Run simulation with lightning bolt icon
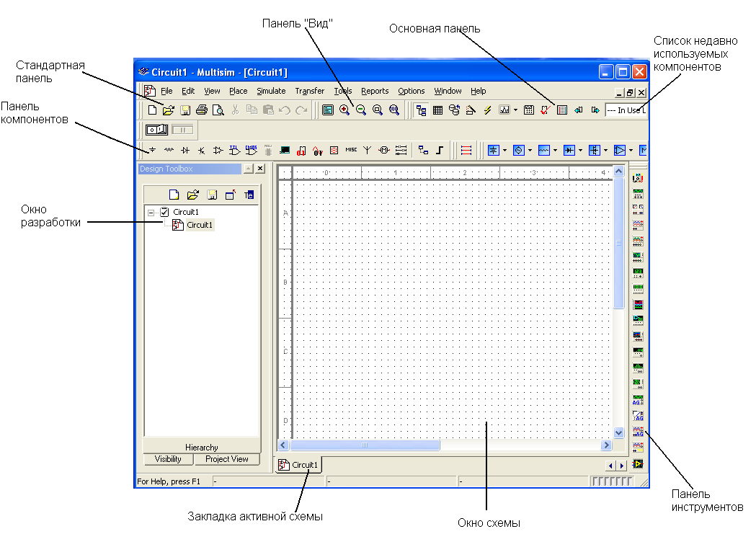 coord(487,110)
